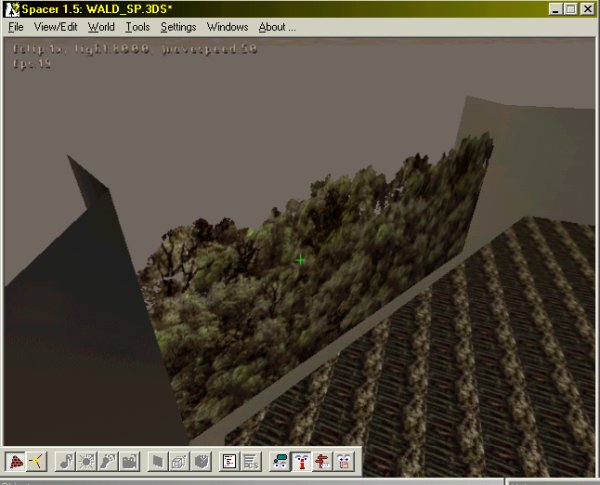Image resolution: width=600 pixels, height=485 pixels.
Task: Click the flat gray polygon icon
Action: (x=157, y=462)
